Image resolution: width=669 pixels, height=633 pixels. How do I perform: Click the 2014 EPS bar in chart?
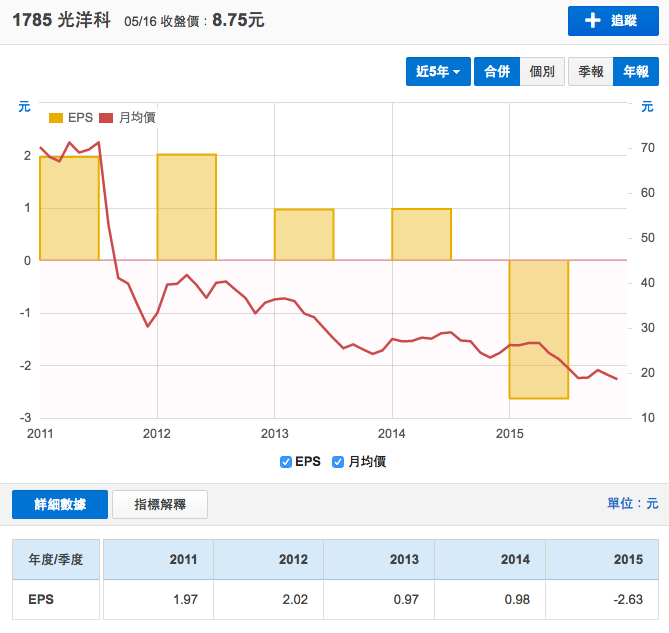[x=421, y=234]
